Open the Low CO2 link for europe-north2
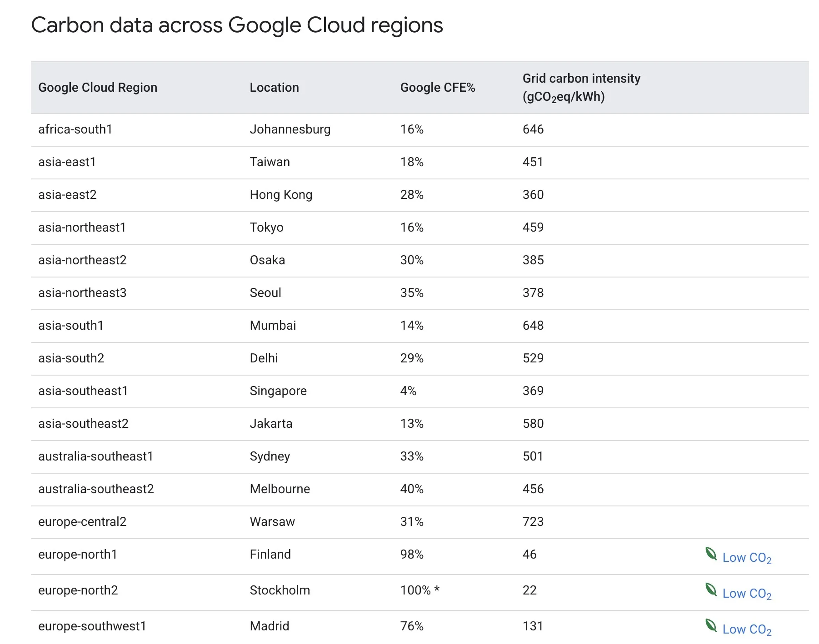Image resolution: width=819 pixels, height=644 pixels. (x=747, y=594)
